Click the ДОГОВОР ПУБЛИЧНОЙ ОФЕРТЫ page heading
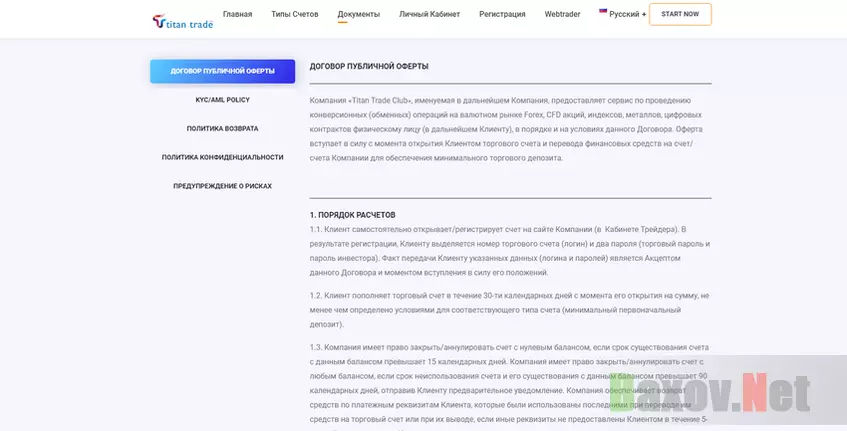This screenshot has height=431, width=847. coord(369,66)
